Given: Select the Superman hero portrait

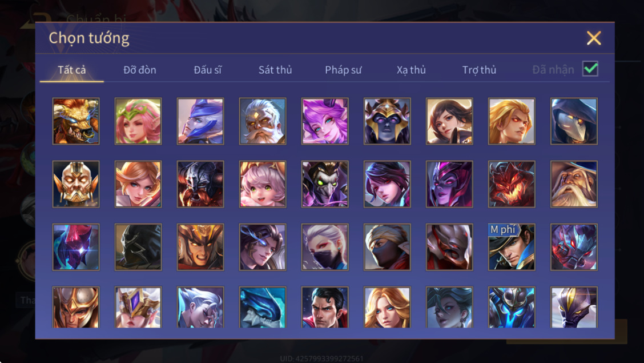Looking at the screenshot, I should coord(325,307).
